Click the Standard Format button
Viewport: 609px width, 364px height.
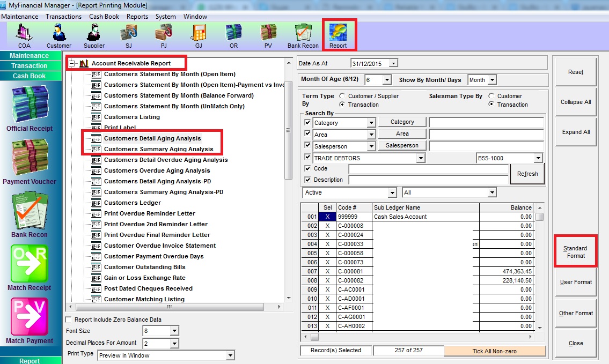click(x=575, y=252)
